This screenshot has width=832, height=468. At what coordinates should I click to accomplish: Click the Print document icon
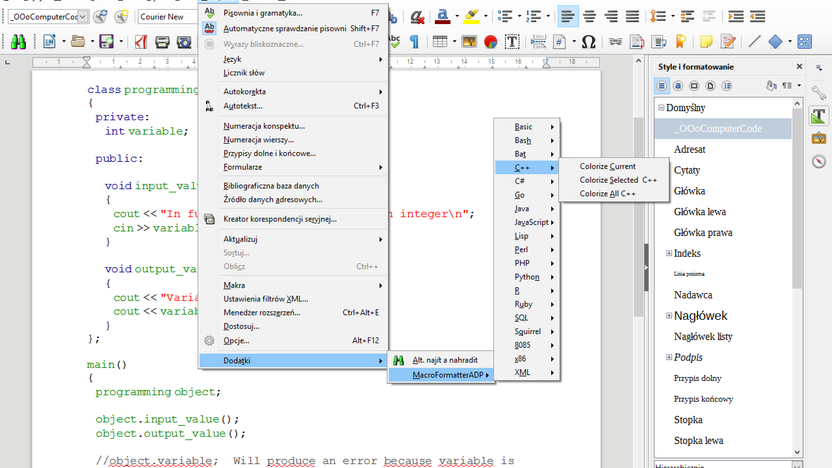[162, 41]
